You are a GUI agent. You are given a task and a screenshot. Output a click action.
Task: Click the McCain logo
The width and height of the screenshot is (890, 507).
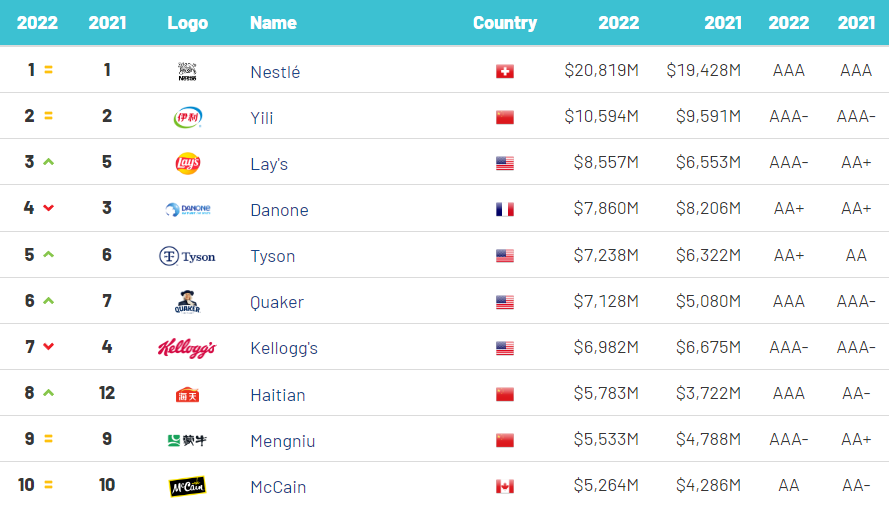point(187,487)
